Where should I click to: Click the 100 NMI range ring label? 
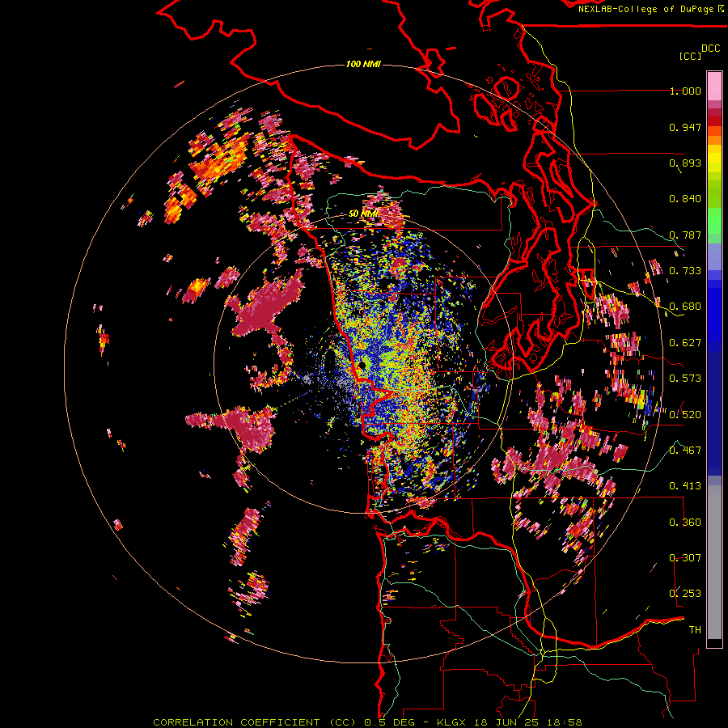click(x=363, y=64)
